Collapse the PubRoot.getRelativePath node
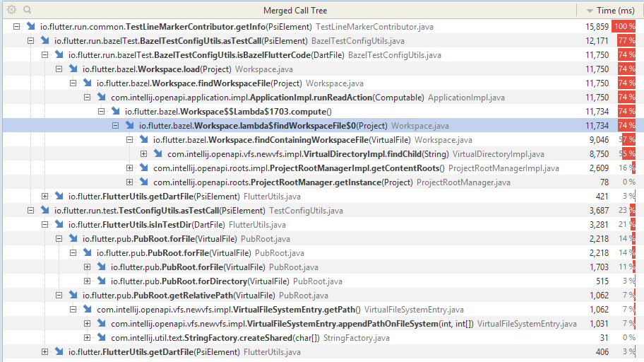Image resolution: width=644 pixels, height=362 pixels. (59, 296)
